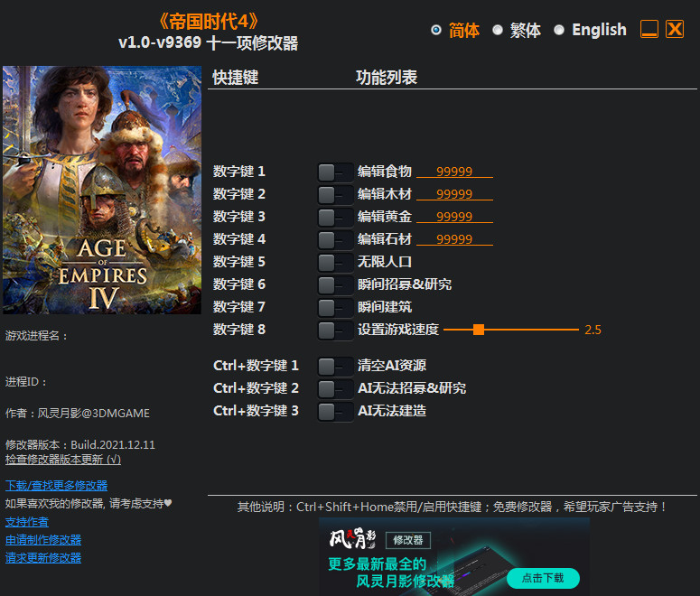This screenshot has height=596, width=700.
Task: Click the 数字键 2 hotkey label
Action: pyautogui.click(x=238, y=194)
